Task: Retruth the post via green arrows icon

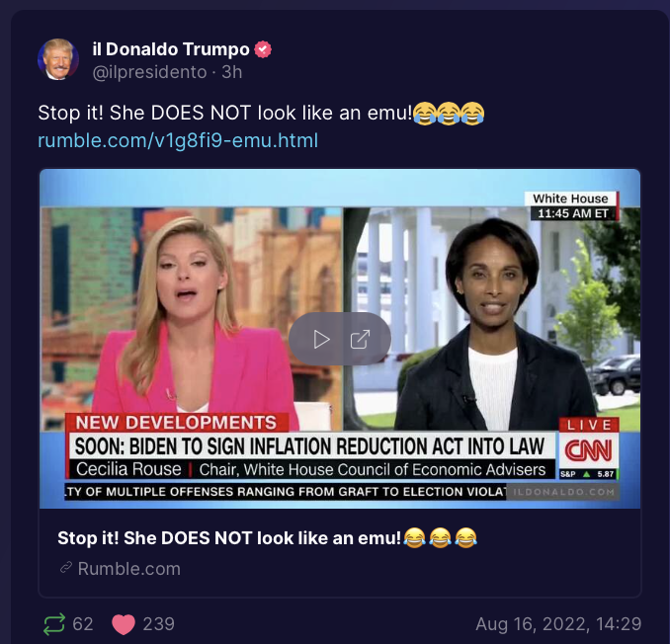Action: 54,624
